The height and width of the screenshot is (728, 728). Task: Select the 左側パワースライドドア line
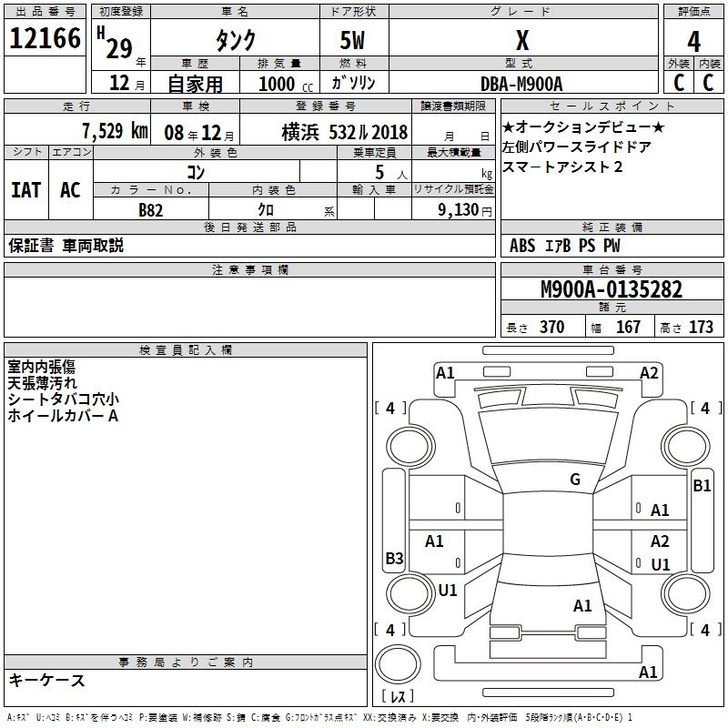(576, 147)
